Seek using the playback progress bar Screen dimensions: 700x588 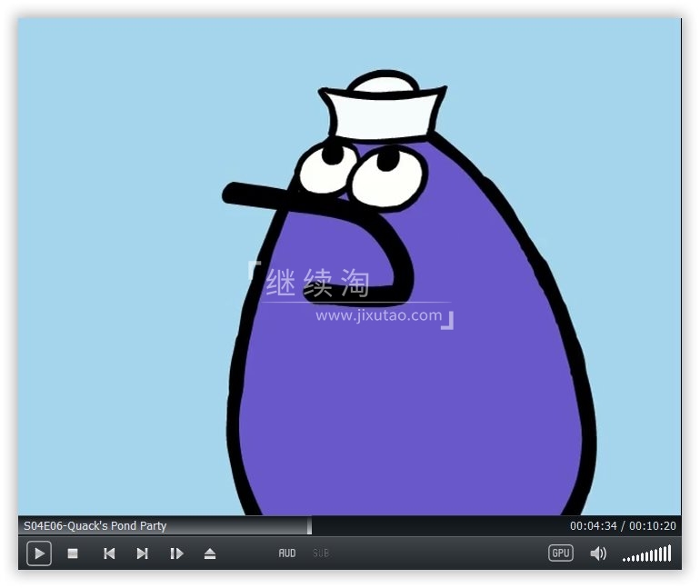[350, 526]
